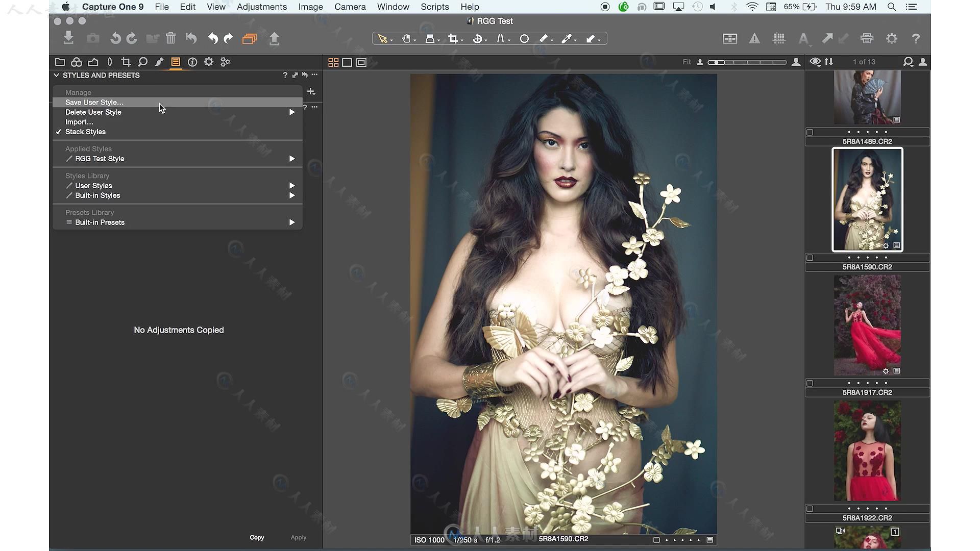Tick the checkbox for 5R8A1917.CR2 thumbnail
The width and height of the screenshot is (980, 551).
pos(810,383)
